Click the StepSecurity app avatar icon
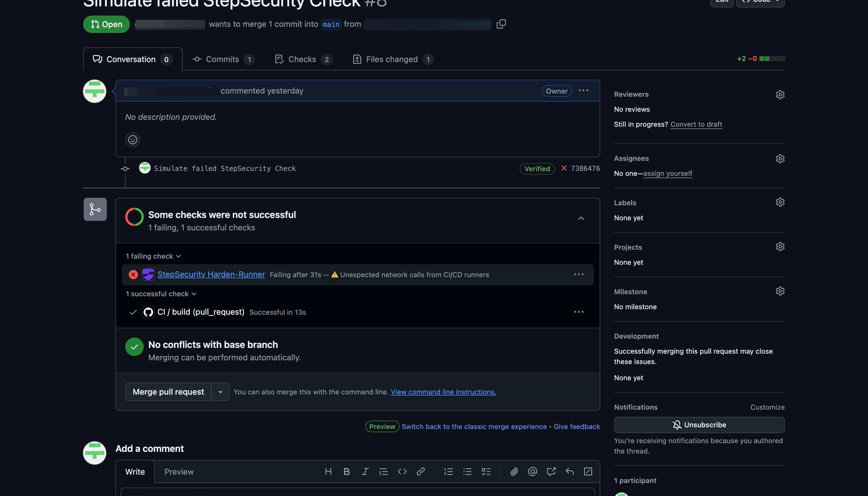868x496 pixels. point(148,275)
